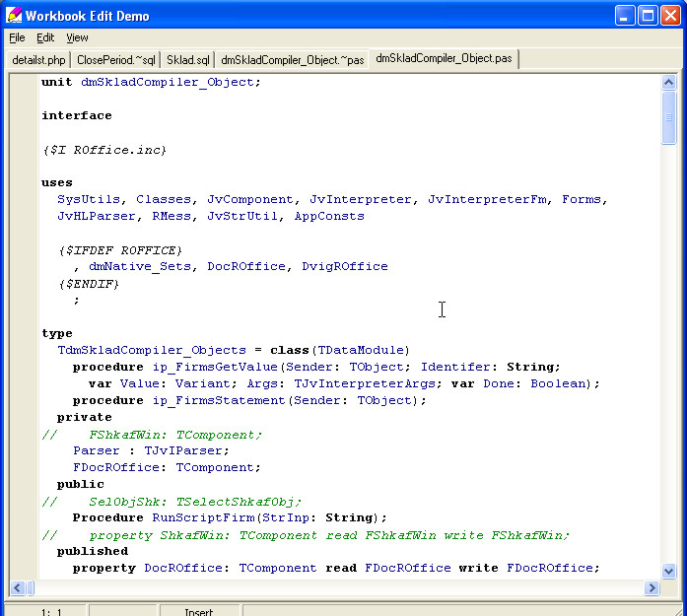Open the View menu
This screenshot has width=687, height=616.
click(x=77, y=37)
